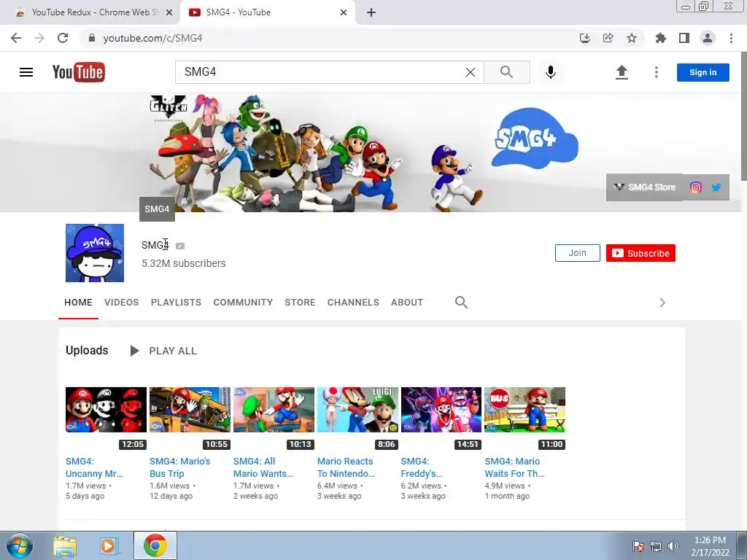
Task: Switch to the YouTube Redux Chrome Web Store tab
Action: click(90, 12)
